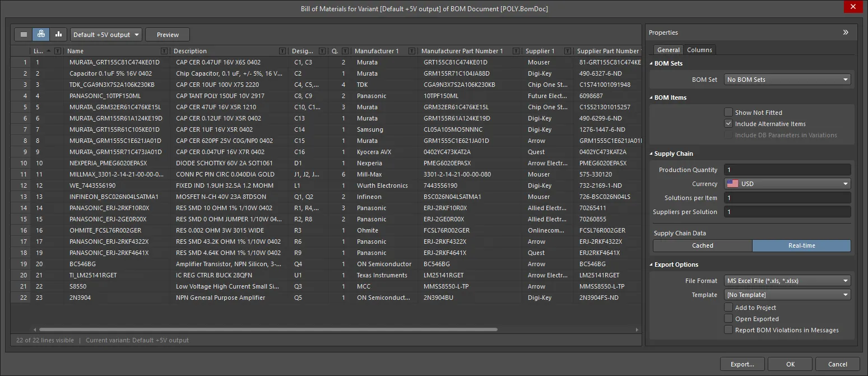This screenshot has width=868, height=376.
Task: Click the Export... button
Action: pyautogui.click(x=742, y=364)
